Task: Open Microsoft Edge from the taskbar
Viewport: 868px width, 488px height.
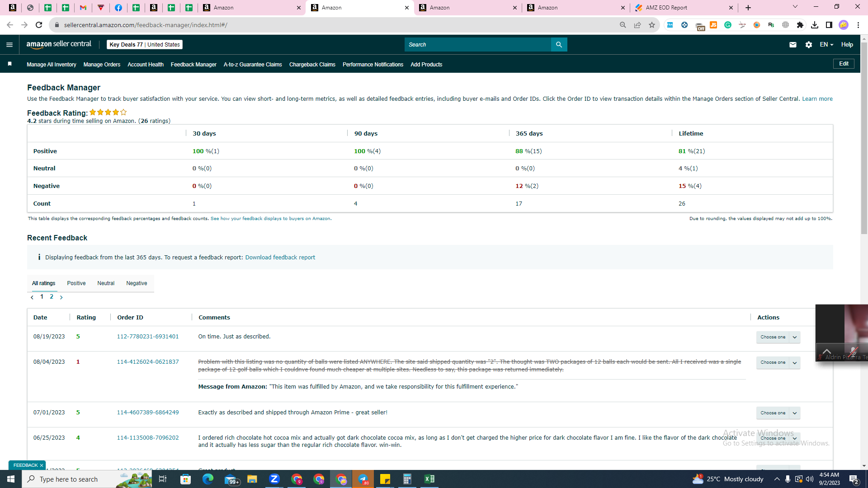Action: [208, 479]
